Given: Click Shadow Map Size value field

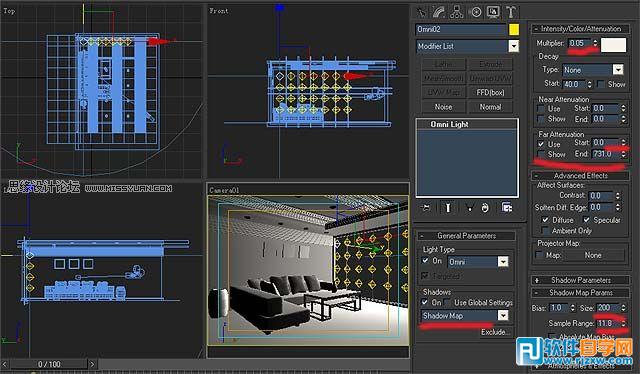Looking at the screenshot, I should (x=607, y=307).
